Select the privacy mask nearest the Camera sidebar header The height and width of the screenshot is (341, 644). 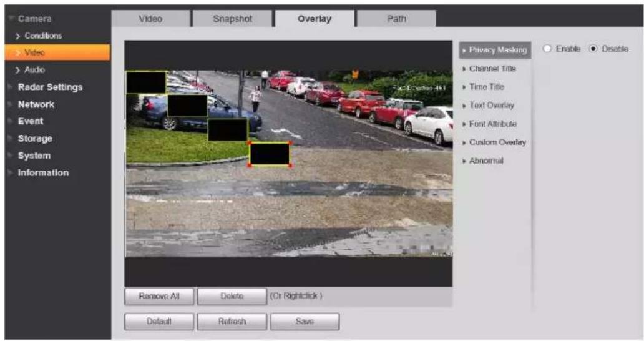[146, 82]
